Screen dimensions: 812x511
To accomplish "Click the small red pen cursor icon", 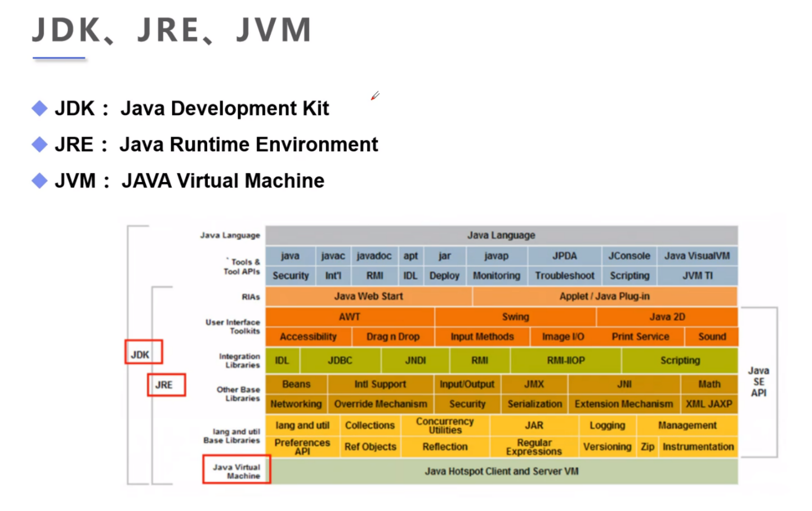I will pos(375,96).
